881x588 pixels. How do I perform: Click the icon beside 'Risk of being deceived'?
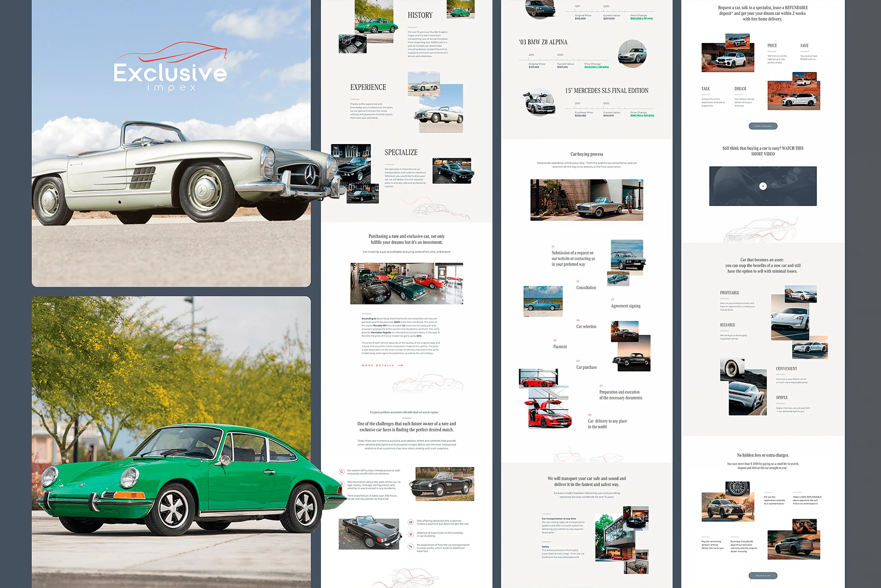(411, 522)
